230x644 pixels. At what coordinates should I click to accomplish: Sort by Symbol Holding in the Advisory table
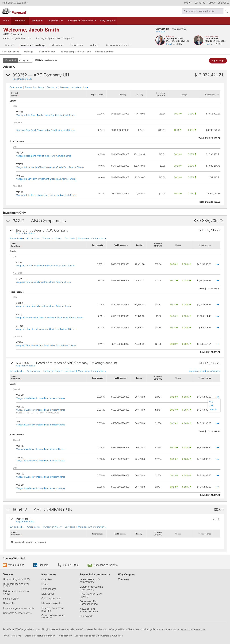coord(15,94)
